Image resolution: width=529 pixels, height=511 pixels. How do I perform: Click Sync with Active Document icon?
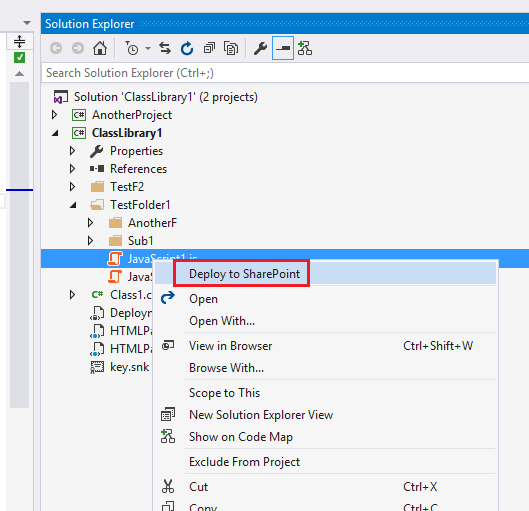tap(165, 48)
